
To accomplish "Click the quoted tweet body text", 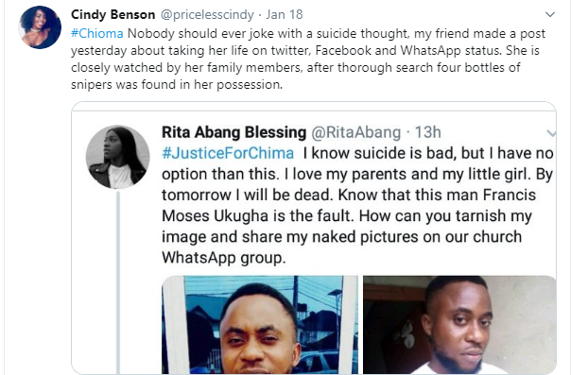I will pyautogui.click(x=357, y=205).
